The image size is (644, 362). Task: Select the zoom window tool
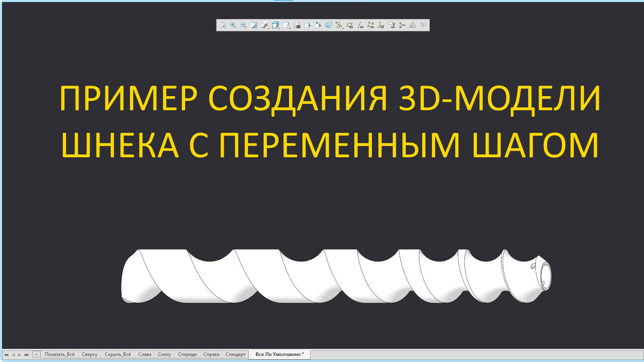222,25
